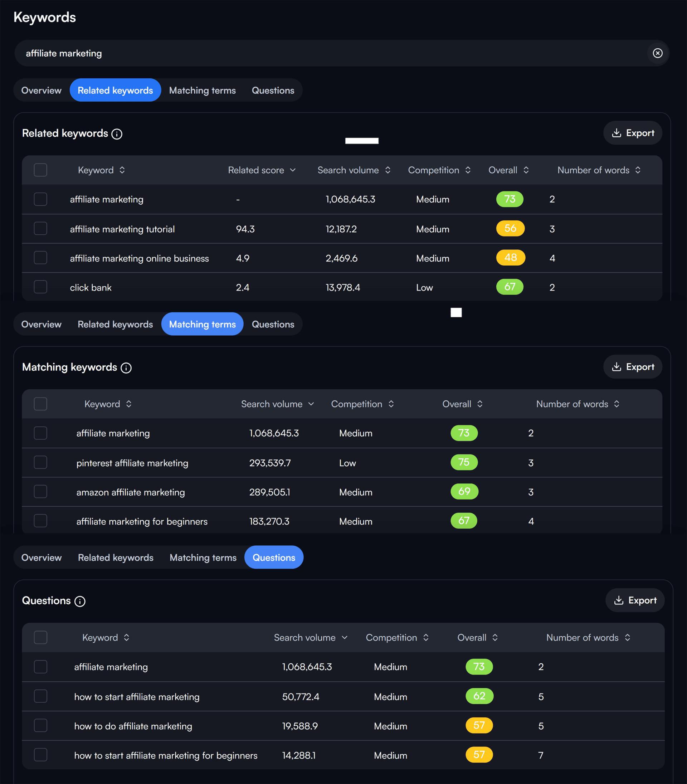Click keyword 'how to do affiliate marketing'
This screenshot has width=687, height=784.
pos(133,726)
